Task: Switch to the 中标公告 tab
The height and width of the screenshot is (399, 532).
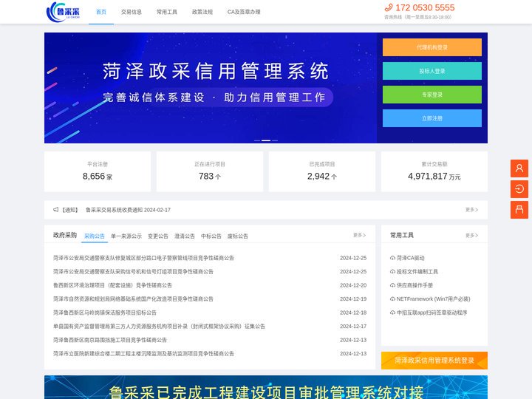Action: pos(211,236)
